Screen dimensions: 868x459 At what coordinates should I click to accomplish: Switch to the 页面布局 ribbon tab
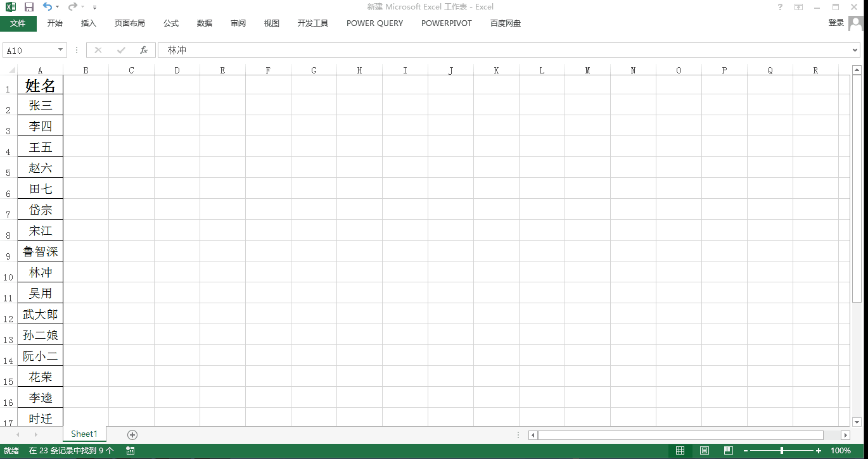pyautogui.click(x=130, y=23)
